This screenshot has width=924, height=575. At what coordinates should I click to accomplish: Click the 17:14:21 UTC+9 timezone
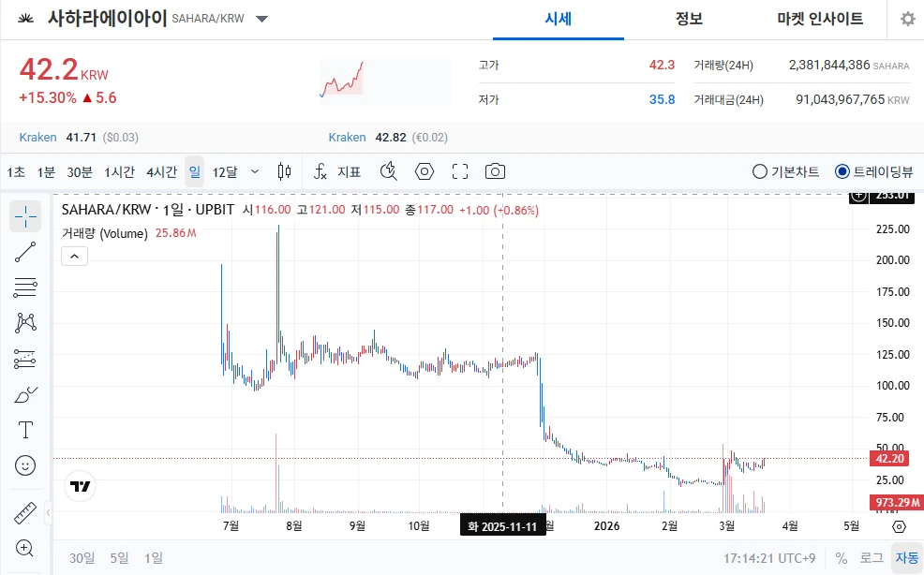(x=769, y=558)
